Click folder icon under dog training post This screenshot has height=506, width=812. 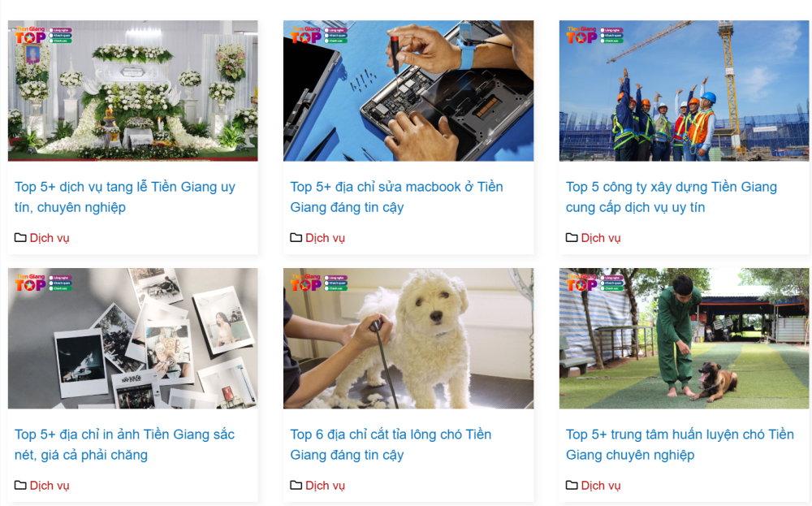click(x=571, y=485)
